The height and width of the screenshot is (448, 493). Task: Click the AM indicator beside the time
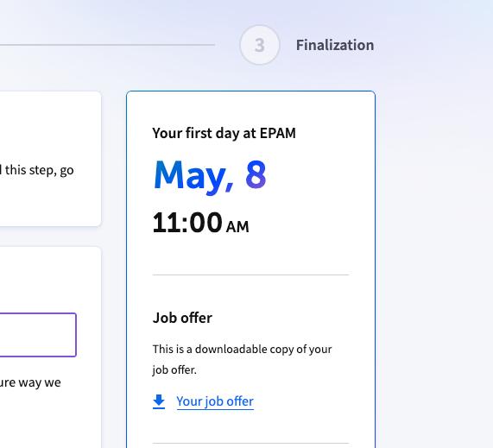pyautogui.click(x=237, y=227)
